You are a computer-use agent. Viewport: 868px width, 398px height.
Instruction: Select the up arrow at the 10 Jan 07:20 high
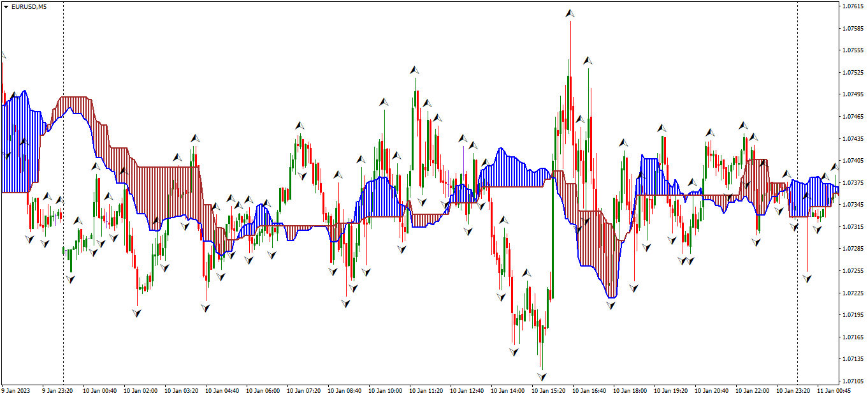tap(299, 125)
